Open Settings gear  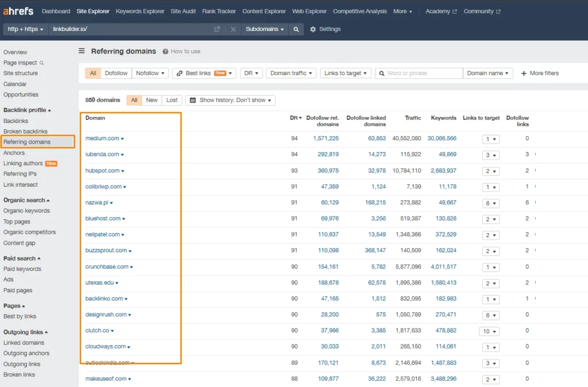(313, 29)
